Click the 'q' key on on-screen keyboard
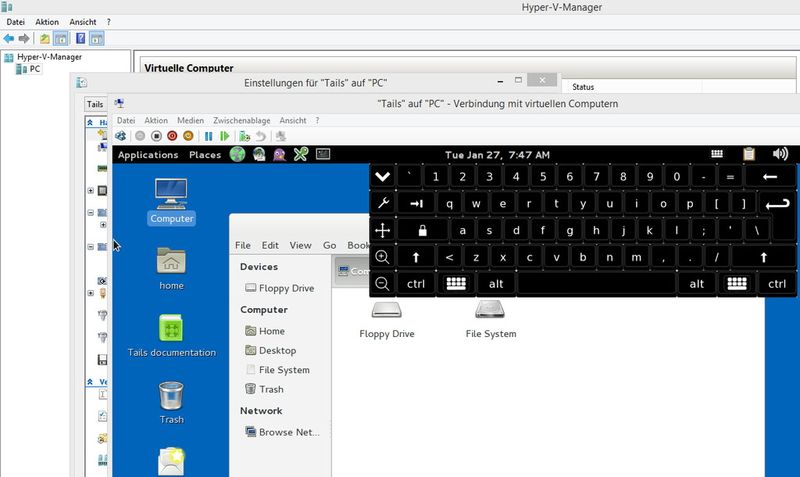 point(449,204)
